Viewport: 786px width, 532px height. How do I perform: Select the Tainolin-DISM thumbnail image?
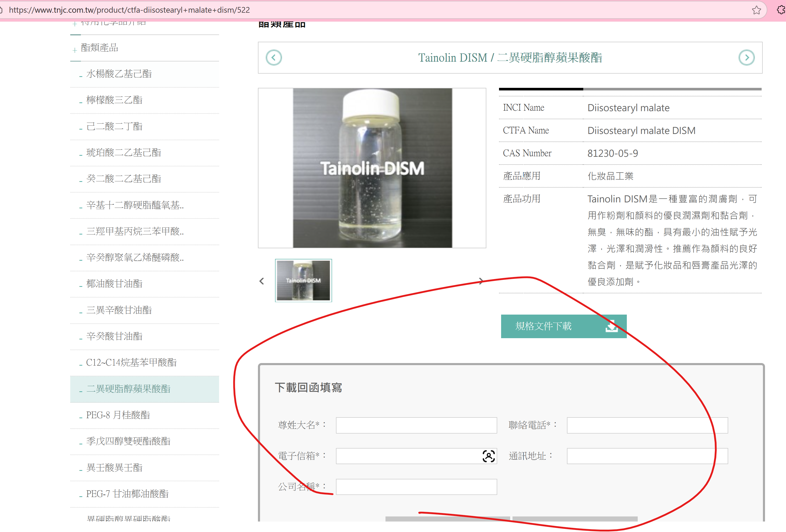tap(303, 280)
